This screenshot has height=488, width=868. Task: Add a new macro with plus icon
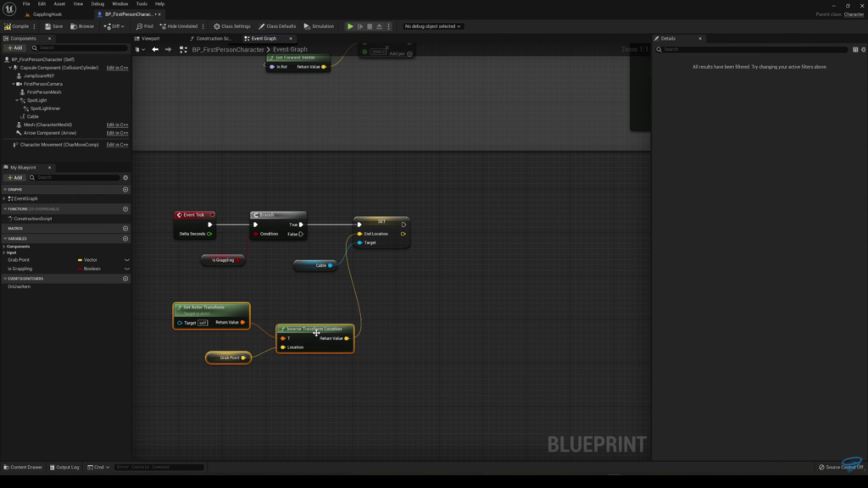(125, 229)
